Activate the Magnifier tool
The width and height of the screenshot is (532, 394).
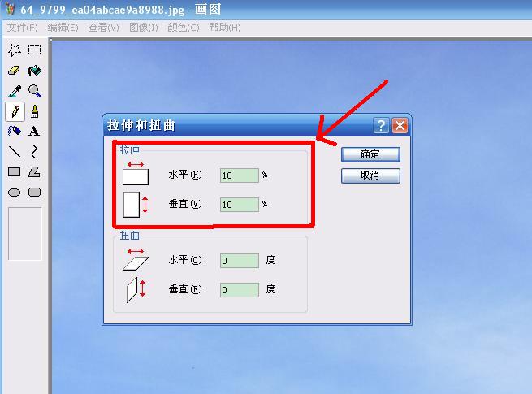35,91
